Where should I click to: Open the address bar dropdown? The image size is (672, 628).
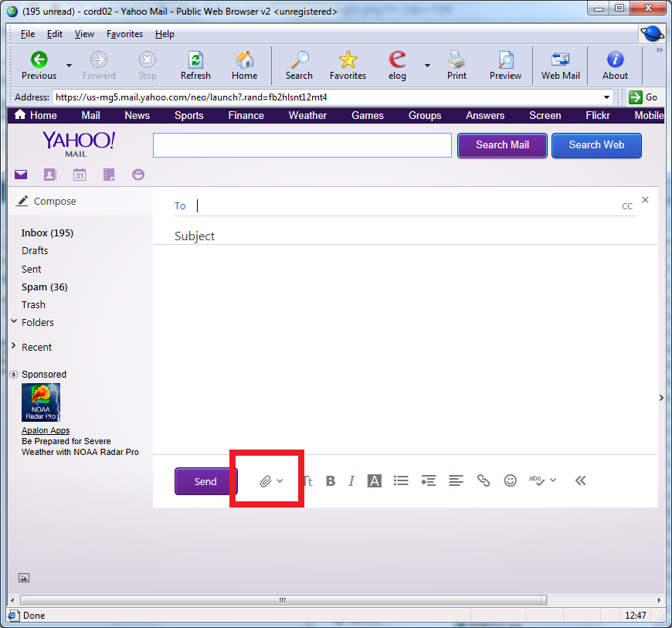click(606, 97)
